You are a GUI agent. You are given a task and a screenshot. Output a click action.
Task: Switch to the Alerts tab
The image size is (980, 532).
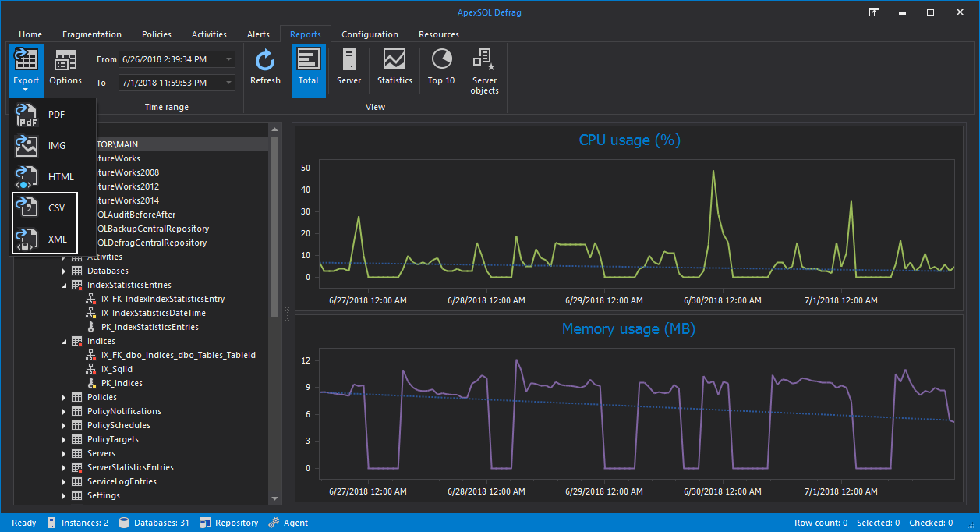click(x=258, y=34)
